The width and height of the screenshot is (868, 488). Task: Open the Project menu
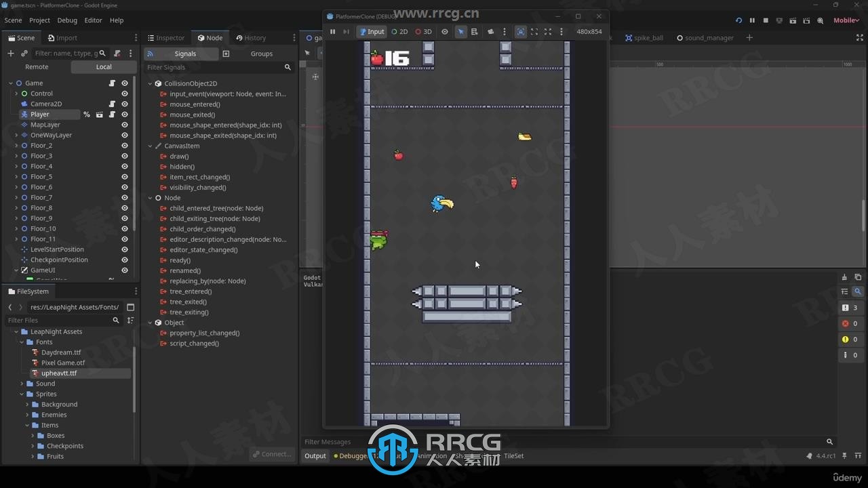[39, 20]
